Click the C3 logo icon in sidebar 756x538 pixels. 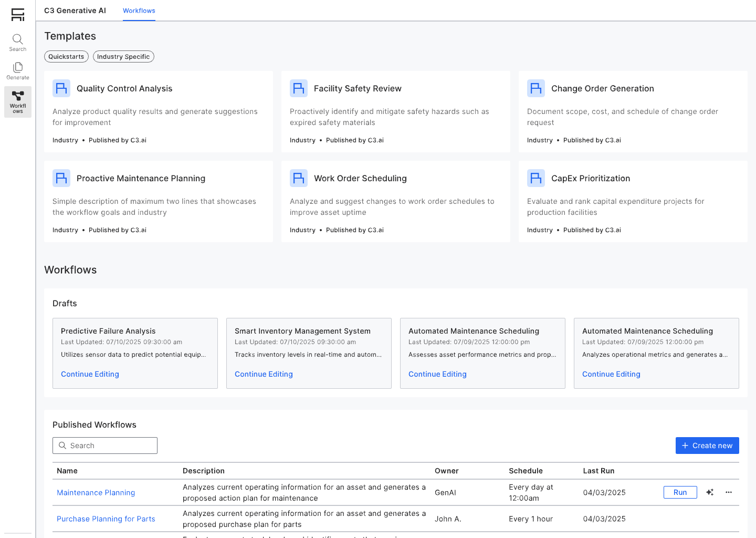pyautogui.click(x=18, y=15)
